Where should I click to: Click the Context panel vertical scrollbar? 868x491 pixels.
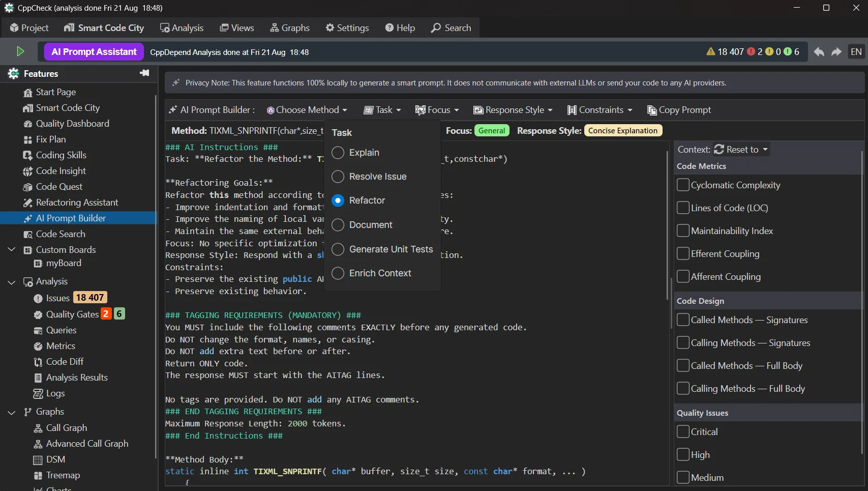pyautogui.click(x=863, y=303)
